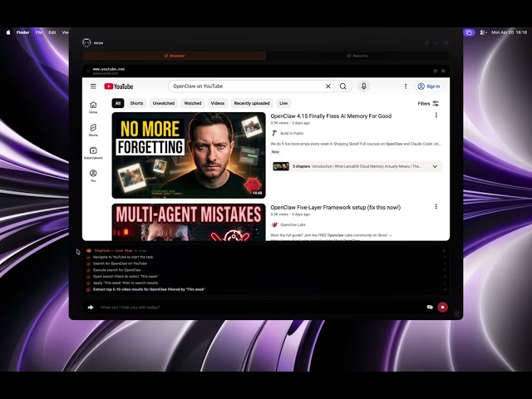This screenshot has width=532, height=399.
Task: Go to Home in the YouTube sidebar
Action: 93,107
